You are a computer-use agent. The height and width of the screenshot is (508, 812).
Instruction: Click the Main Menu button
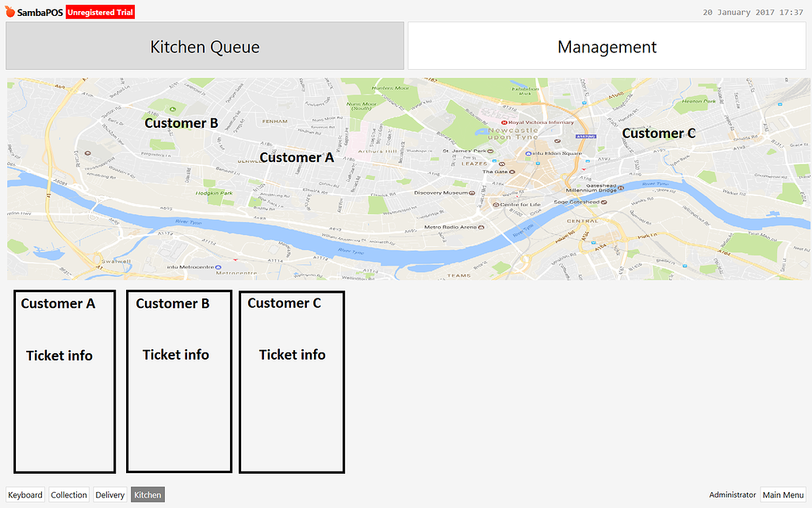(783, 494)
